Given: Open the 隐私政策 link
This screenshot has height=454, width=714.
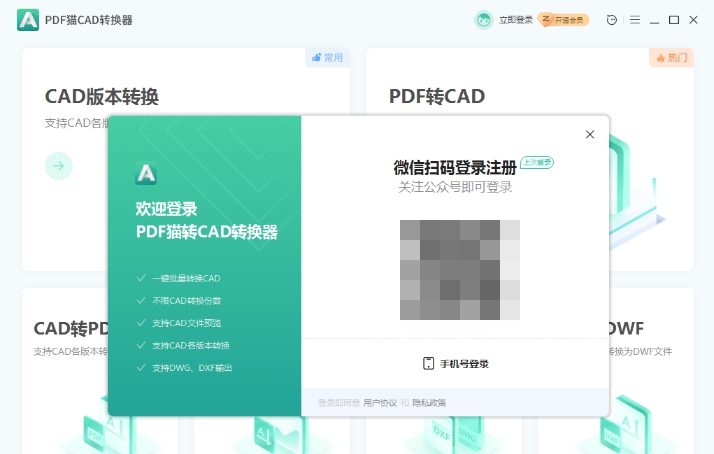Looking at the screenshot, I should pos(429,403).
